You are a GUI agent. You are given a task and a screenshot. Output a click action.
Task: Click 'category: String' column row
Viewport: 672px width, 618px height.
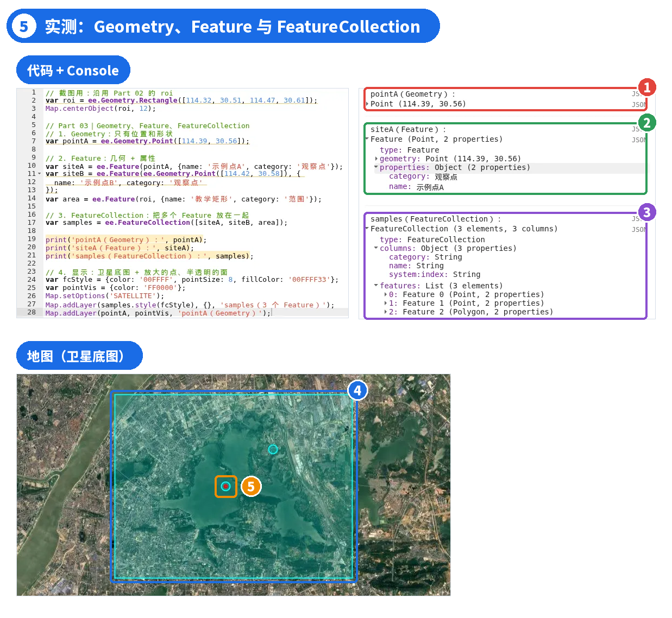point(425,257)
